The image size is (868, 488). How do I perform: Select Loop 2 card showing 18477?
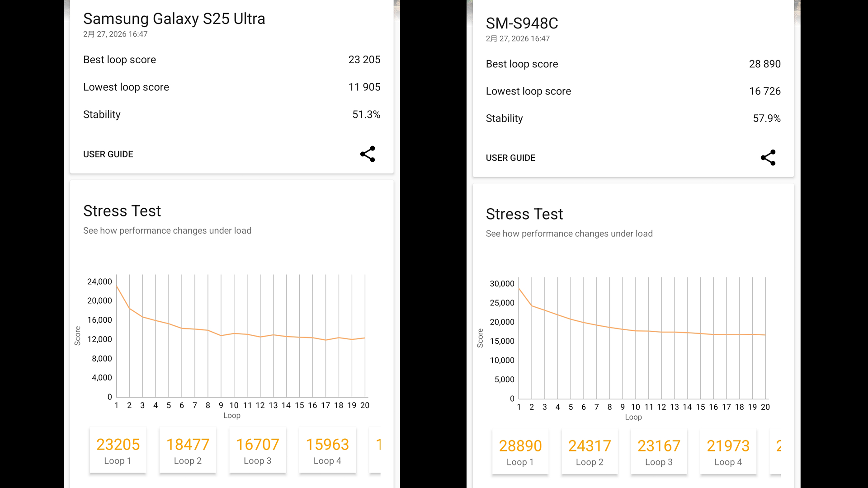[188, 450]
